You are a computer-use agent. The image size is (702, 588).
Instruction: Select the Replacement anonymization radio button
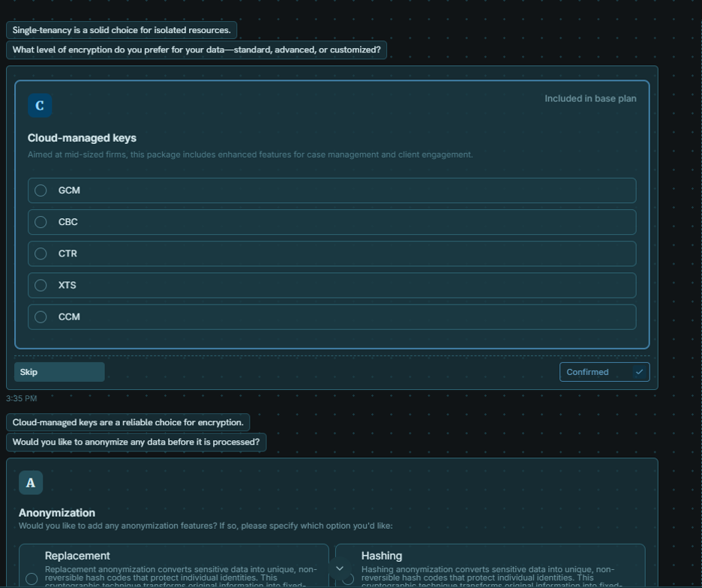(x=31, y=578)
